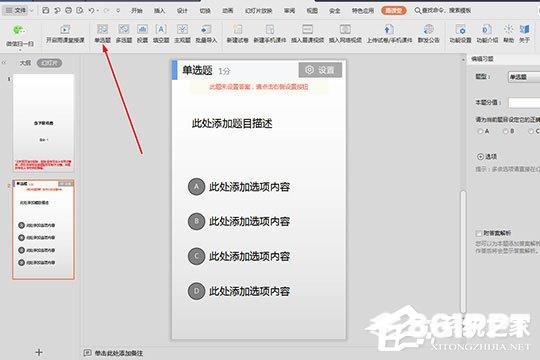Enable the 附答案解析 checkbox
The width and height of the screenshot is (540, 360).
coord(478,234)
